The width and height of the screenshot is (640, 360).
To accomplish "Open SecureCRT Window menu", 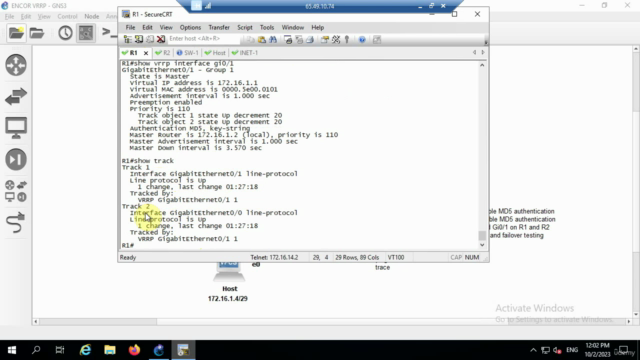I will pos(293,27).
